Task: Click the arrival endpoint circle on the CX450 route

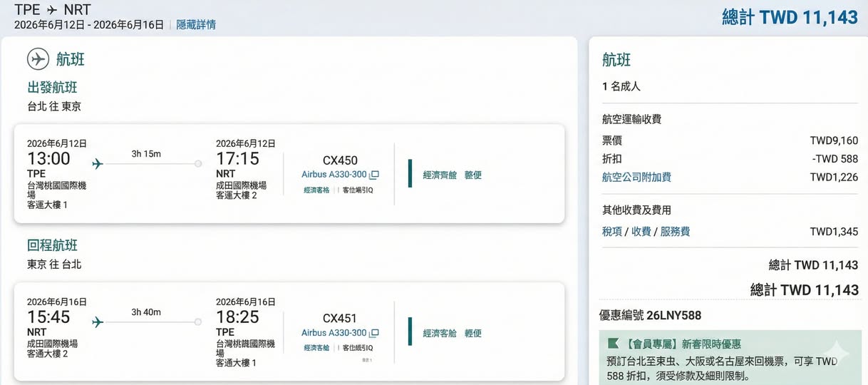Action: [198, 164]
